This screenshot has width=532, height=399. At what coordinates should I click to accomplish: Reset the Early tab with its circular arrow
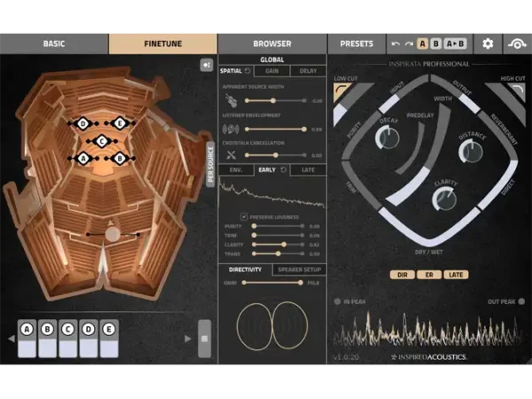coord(284,169)
